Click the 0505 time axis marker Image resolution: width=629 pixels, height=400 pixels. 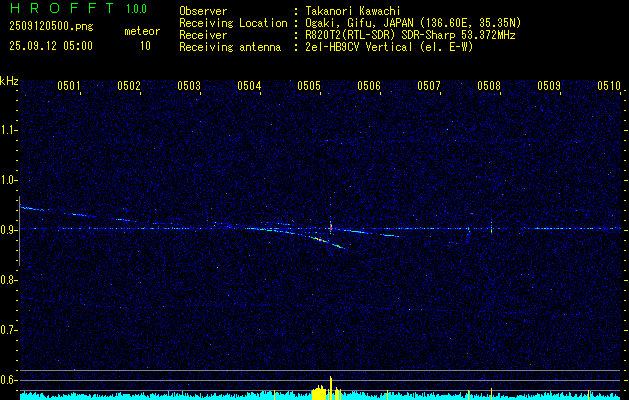coord(308,86)
